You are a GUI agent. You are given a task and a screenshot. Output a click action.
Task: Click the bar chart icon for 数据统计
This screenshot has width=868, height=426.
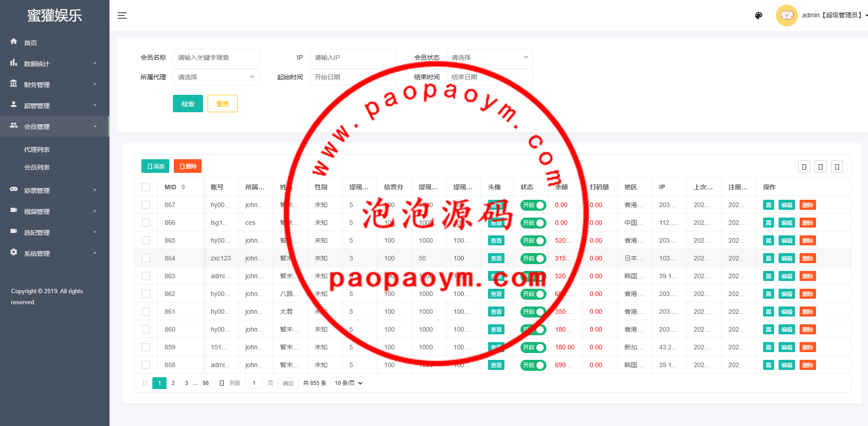14,63
